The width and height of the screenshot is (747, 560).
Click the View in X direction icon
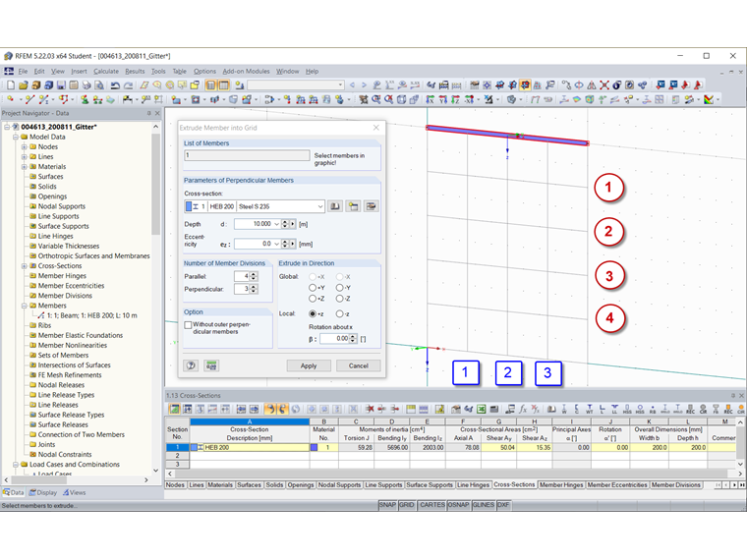tap(430, 99)
